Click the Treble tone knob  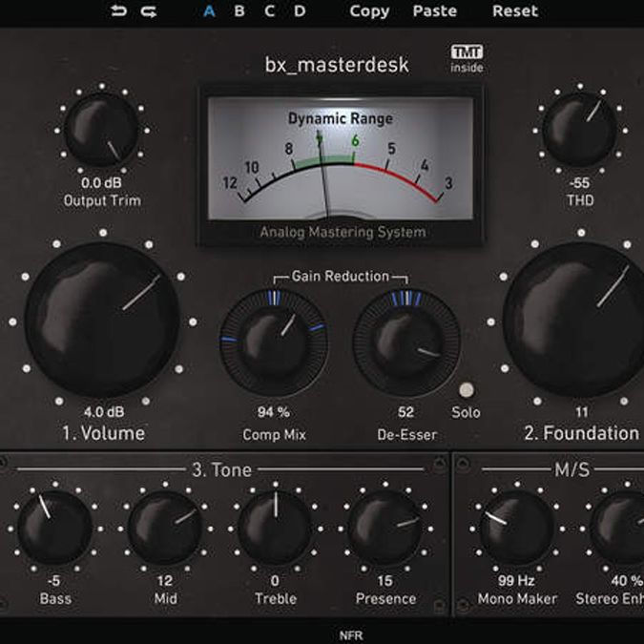pos(275,529)
